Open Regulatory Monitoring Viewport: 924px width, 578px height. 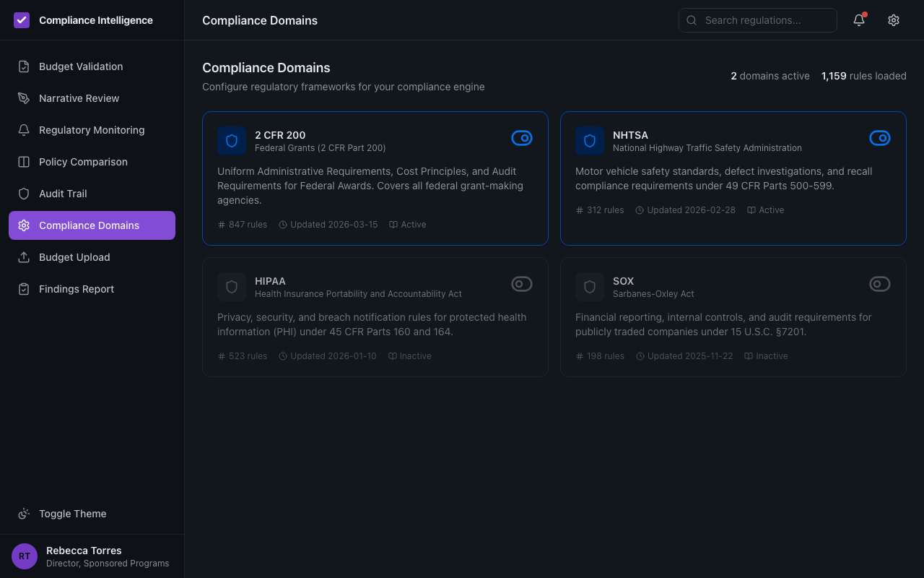[x=91, y=130]
